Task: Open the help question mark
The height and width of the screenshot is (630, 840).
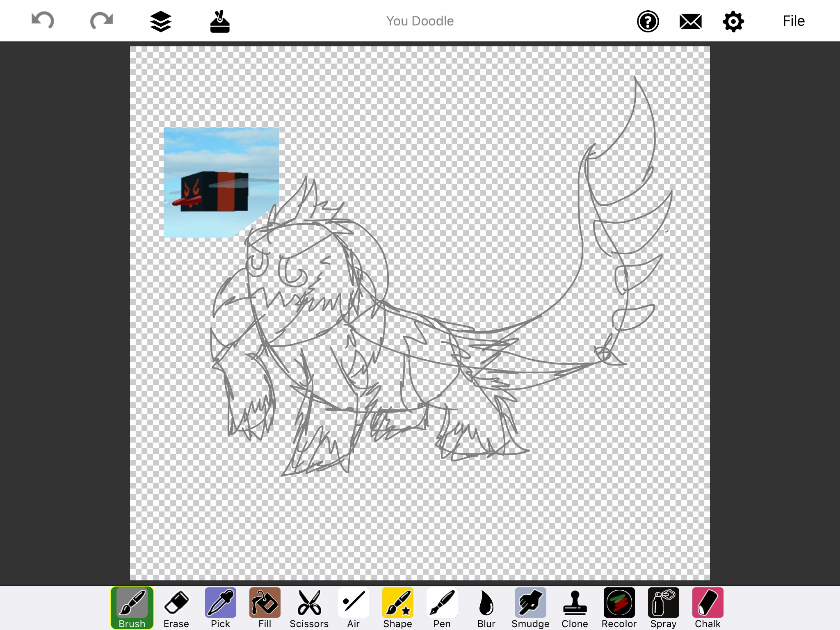Action: pyautogui.click(x=648, y=21)
